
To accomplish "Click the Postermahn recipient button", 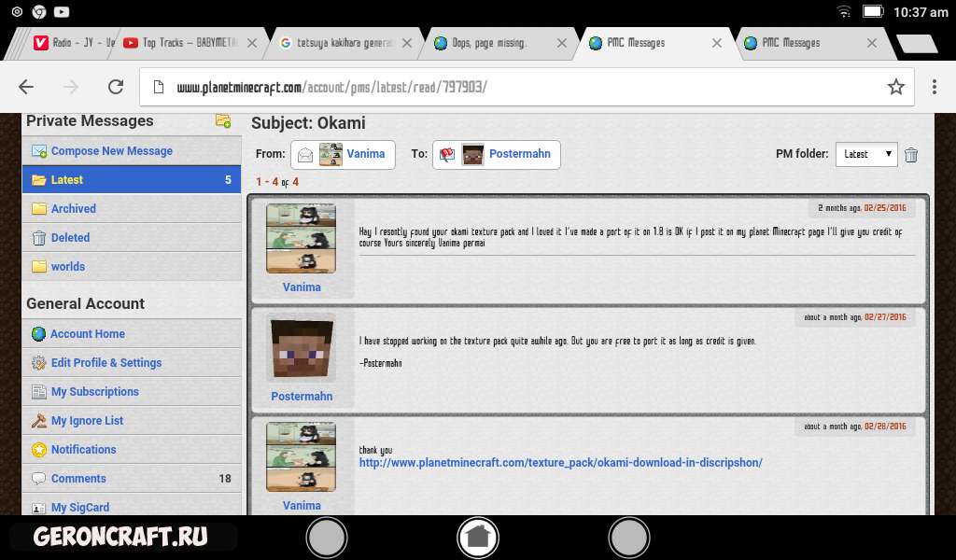I will [x=497, y=155].
